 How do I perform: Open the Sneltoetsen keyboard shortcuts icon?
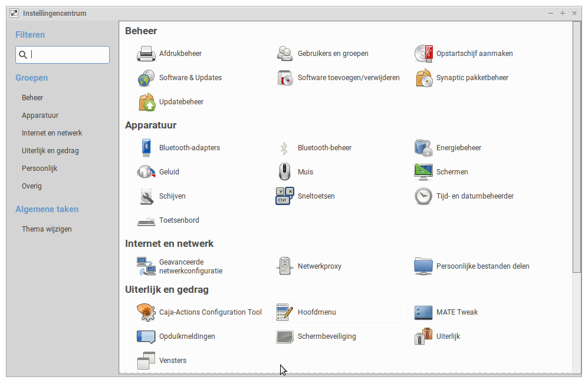tap(285, 196)
